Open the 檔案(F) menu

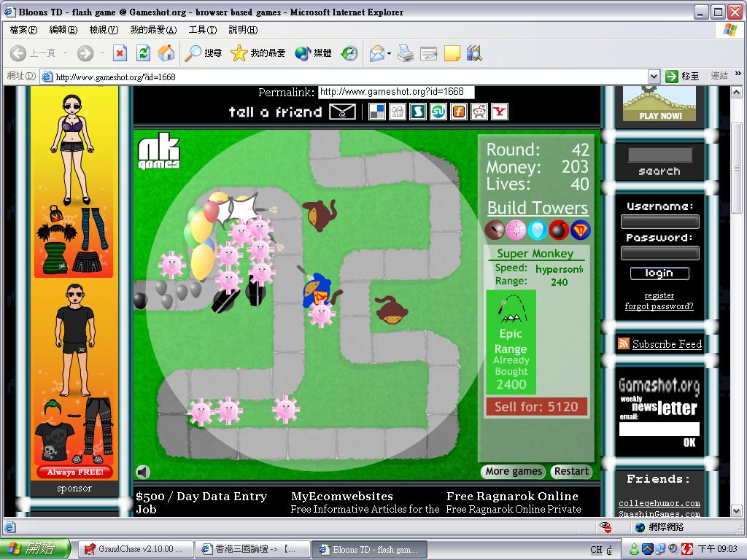click(23, 30)
